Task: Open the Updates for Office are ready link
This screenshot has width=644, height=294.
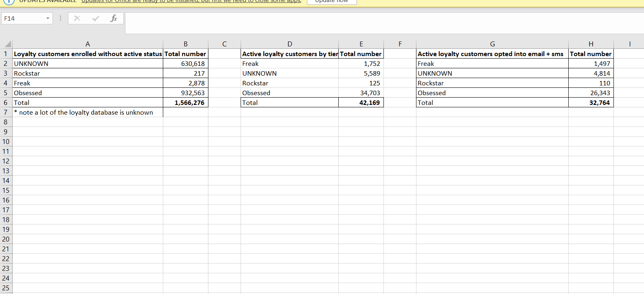Action: tap(191, 2)
